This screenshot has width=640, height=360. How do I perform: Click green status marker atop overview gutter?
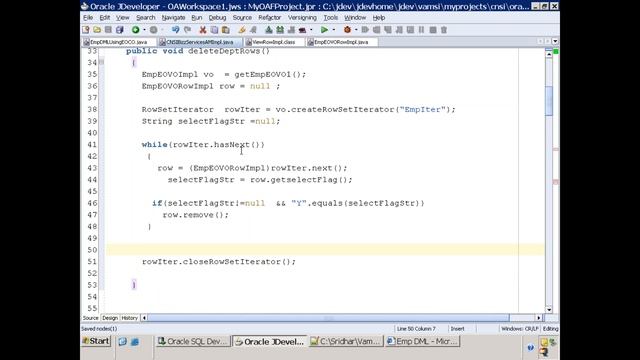pos(556,51)
